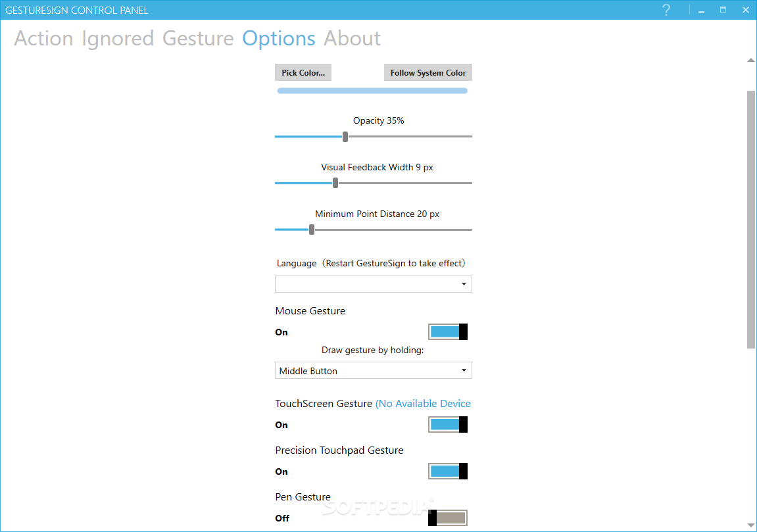Screen dimensions: 757x532
Task: Close the GestureSign Control Panel window
Action: point(745,10)
